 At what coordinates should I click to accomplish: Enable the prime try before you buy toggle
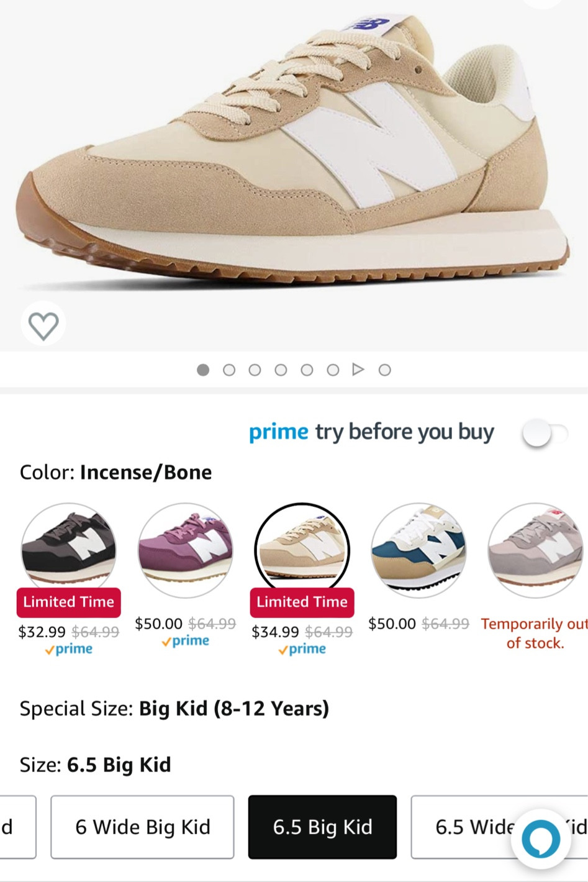tap(545, 433)
